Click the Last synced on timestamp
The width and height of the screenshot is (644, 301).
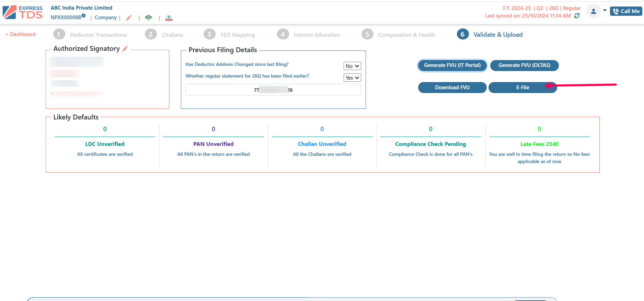point(528,16)
